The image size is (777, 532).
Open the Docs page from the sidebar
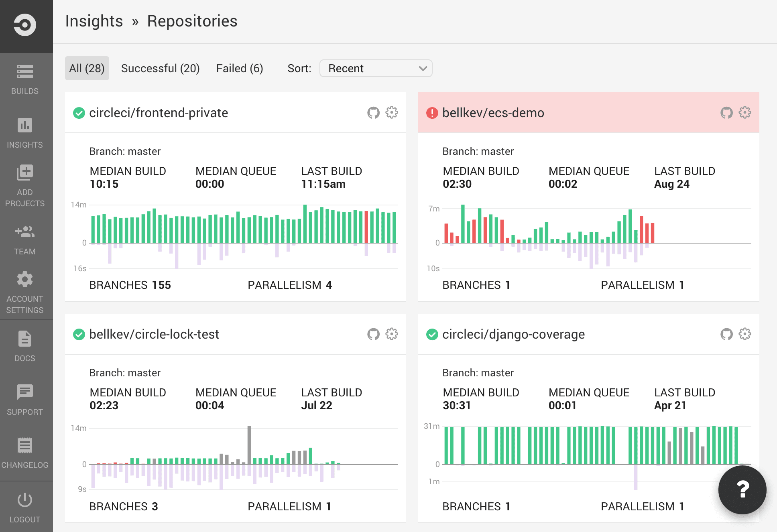tap(25, 339)
